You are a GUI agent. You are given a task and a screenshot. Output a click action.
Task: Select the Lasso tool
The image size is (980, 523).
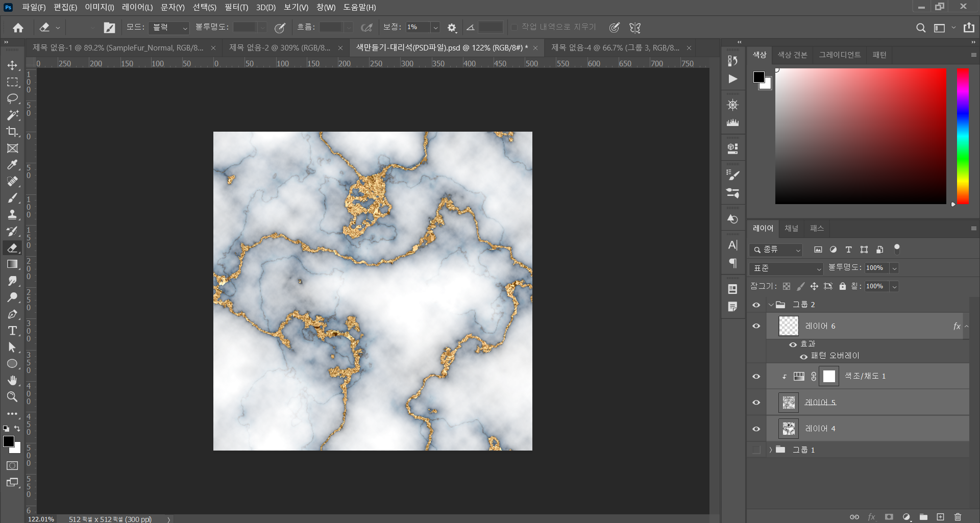13,98
